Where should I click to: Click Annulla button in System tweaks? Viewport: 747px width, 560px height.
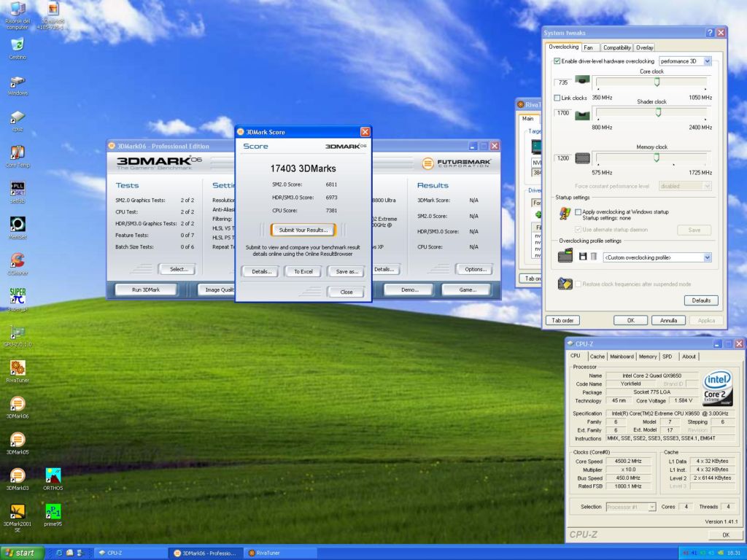[x=668, y=321]
